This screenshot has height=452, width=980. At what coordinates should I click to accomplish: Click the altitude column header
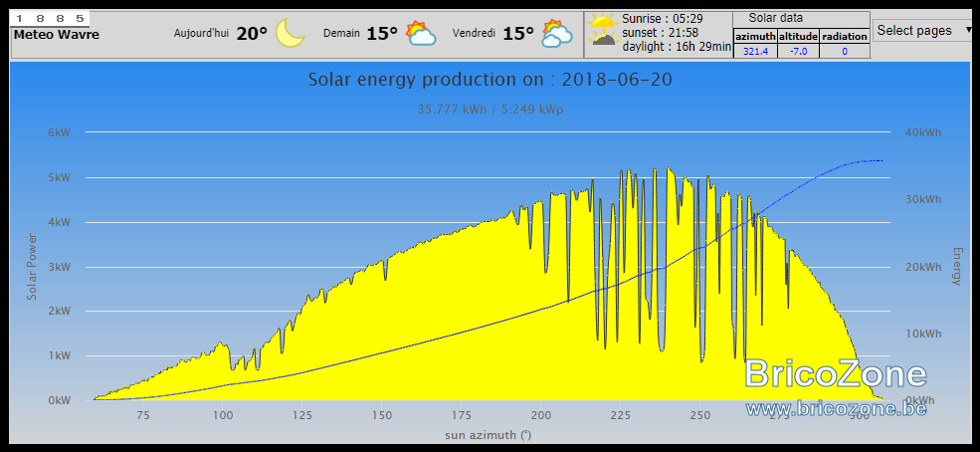click(x=798, y=36)
